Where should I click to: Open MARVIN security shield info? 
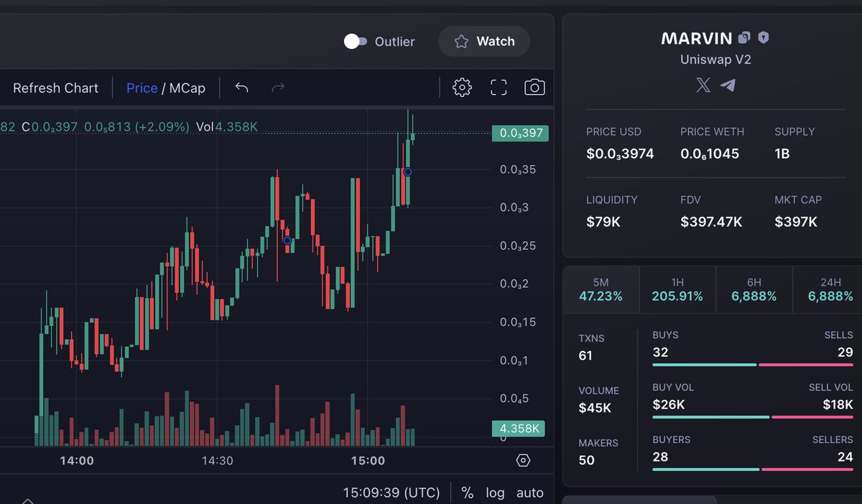pyautogui.click(x=764, y=37)
